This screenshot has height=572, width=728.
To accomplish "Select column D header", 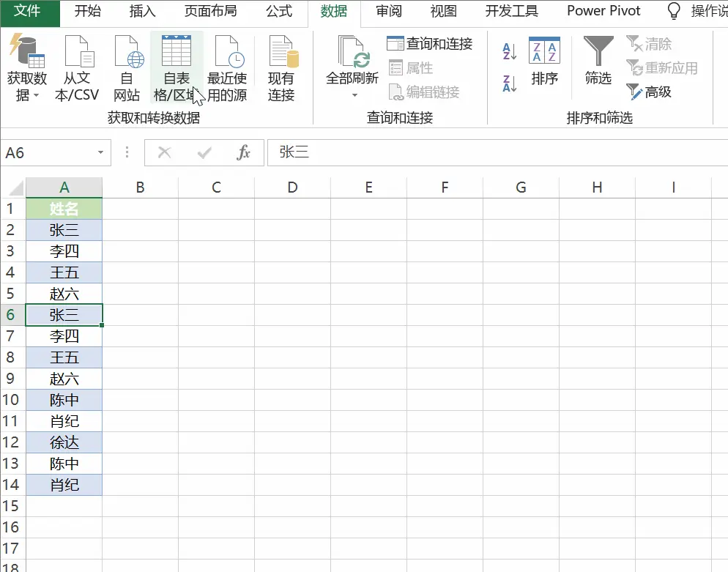I will pyautogui.click(x=292, y=187).
